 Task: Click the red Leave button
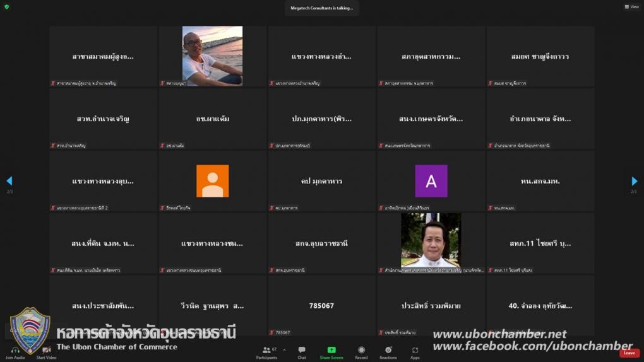[x=629, y=353]
